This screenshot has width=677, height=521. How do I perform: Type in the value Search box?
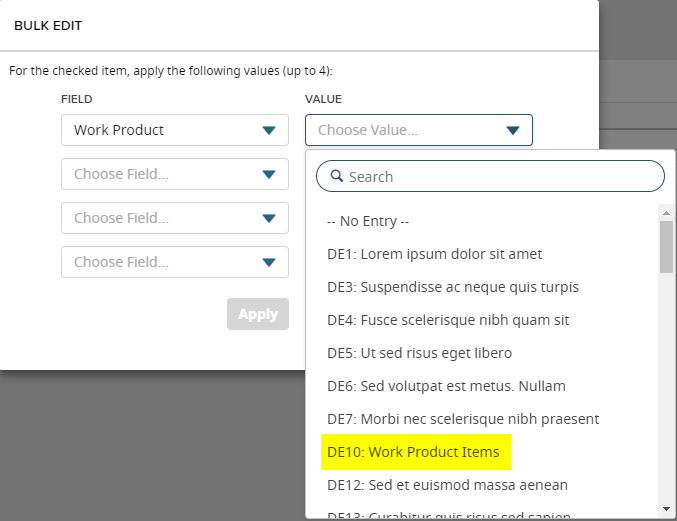point(500,177)
